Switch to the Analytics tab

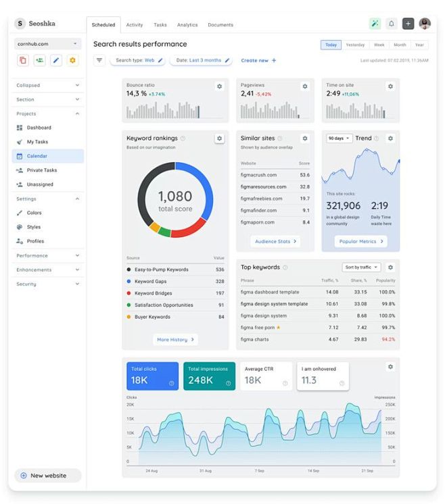(x=187, y=25)
